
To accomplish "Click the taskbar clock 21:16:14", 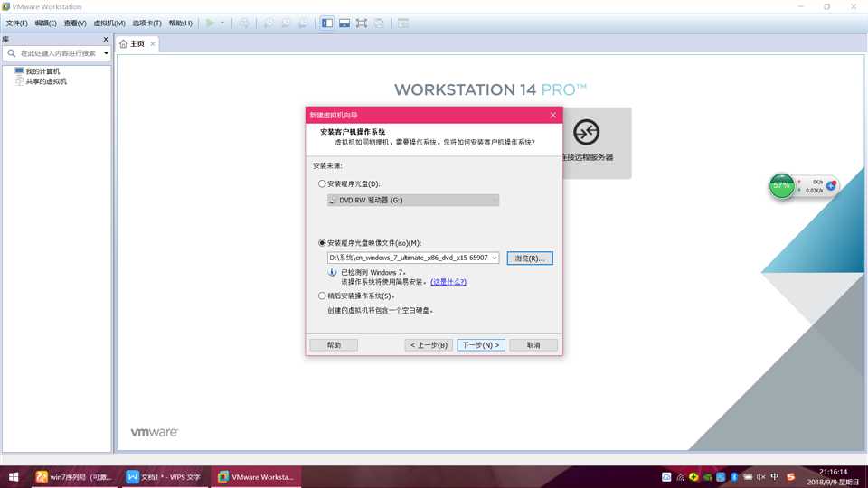I will tap(833, 472).
